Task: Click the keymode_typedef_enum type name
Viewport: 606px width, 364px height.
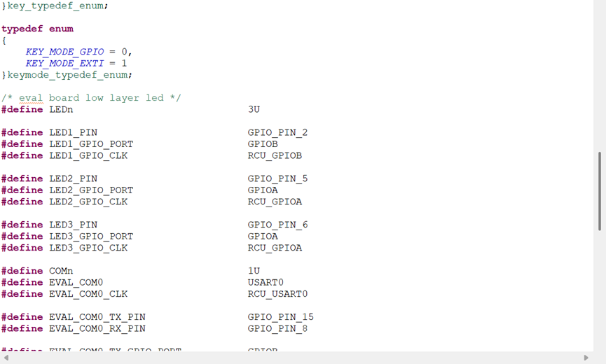Action: [x=69, y=75]
